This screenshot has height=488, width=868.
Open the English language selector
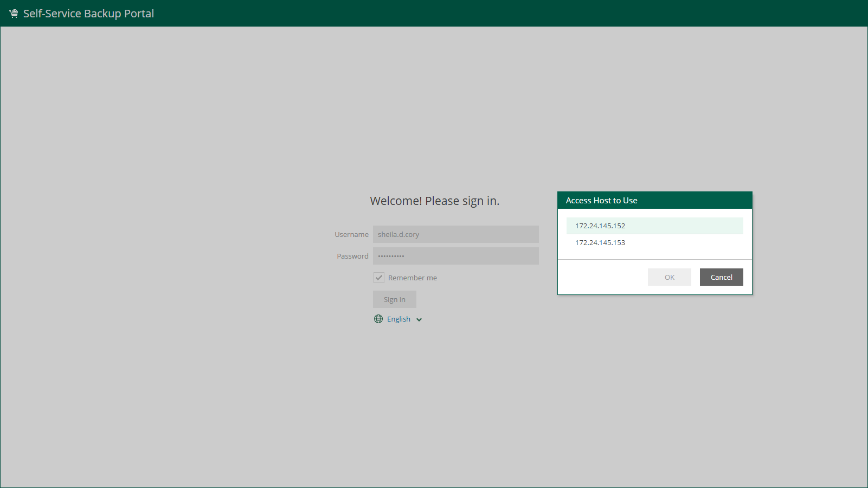coord(398,319)
